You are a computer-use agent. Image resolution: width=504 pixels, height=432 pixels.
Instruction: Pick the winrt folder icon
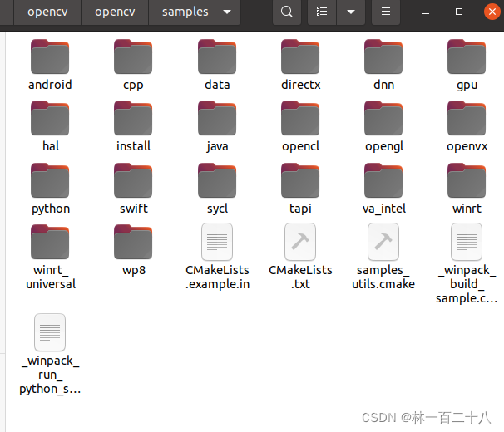coord(467,180)
